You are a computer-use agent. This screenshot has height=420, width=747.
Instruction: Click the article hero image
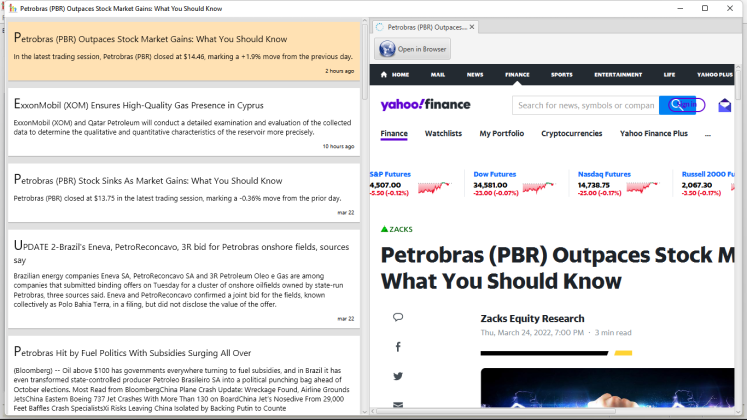(607, 388)
